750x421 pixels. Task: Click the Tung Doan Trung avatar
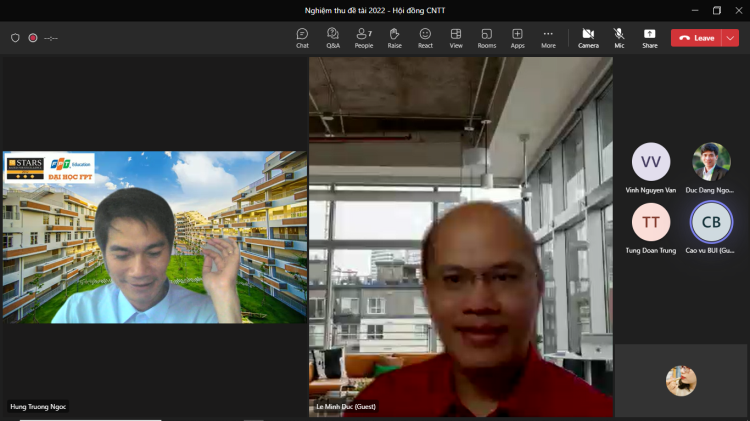click(x=651, y=222)
